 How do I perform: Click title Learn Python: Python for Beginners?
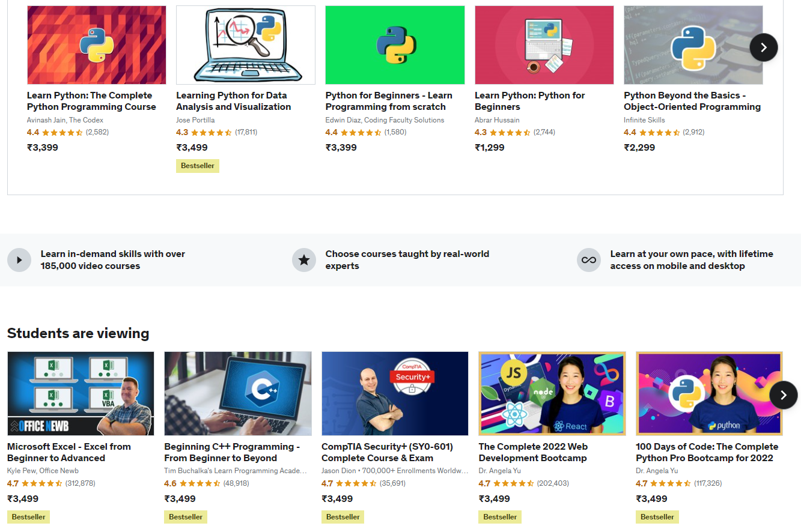(x=529, y=101)
